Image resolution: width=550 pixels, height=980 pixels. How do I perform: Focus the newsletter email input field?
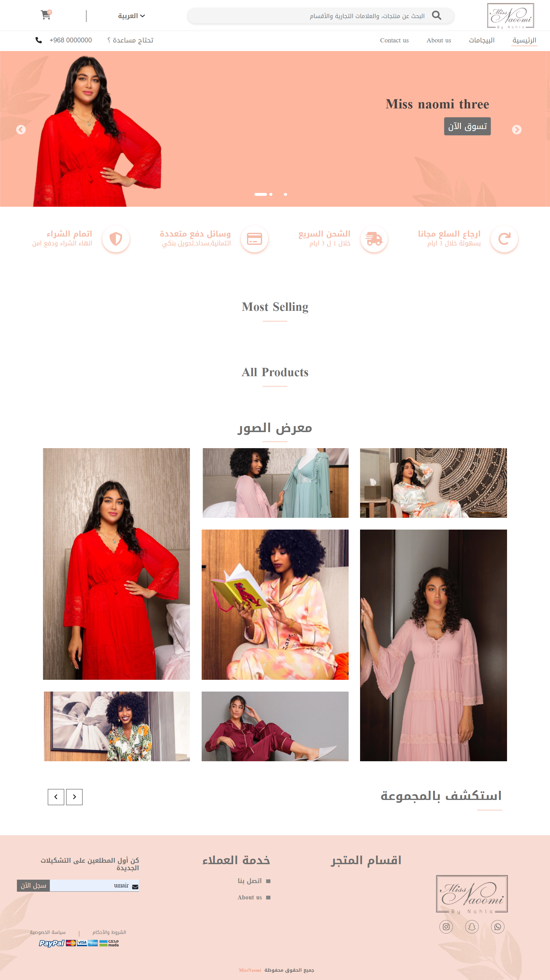94,885
